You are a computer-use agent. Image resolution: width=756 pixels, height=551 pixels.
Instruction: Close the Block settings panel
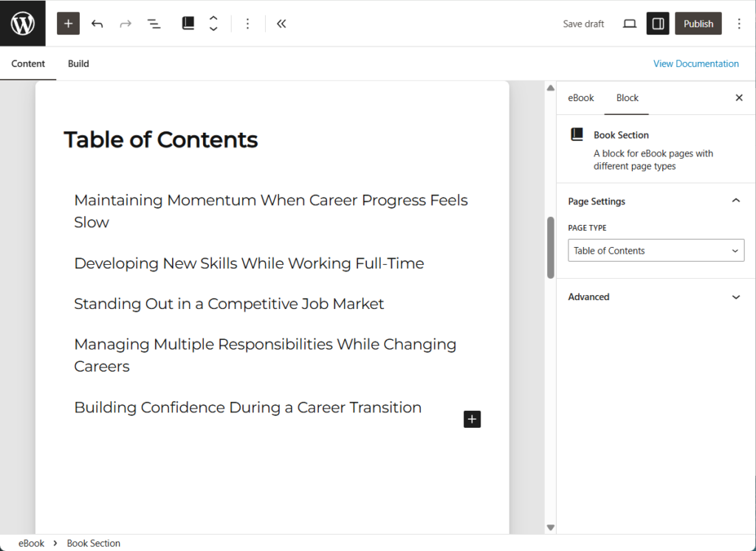pyautogui.click(x=739, y=97)
